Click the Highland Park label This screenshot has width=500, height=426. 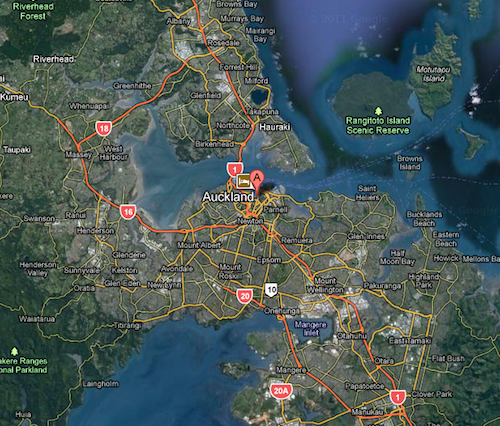(x=424, y=281)
